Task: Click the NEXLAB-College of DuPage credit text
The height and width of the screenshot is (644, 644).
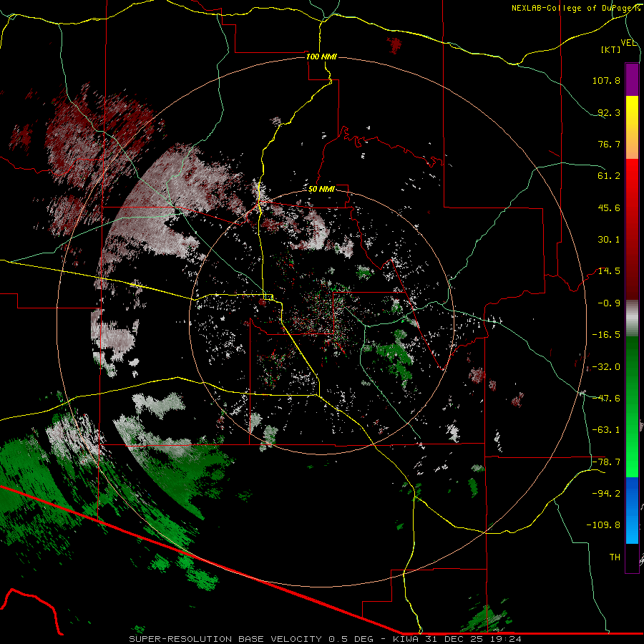Action: 576,8
